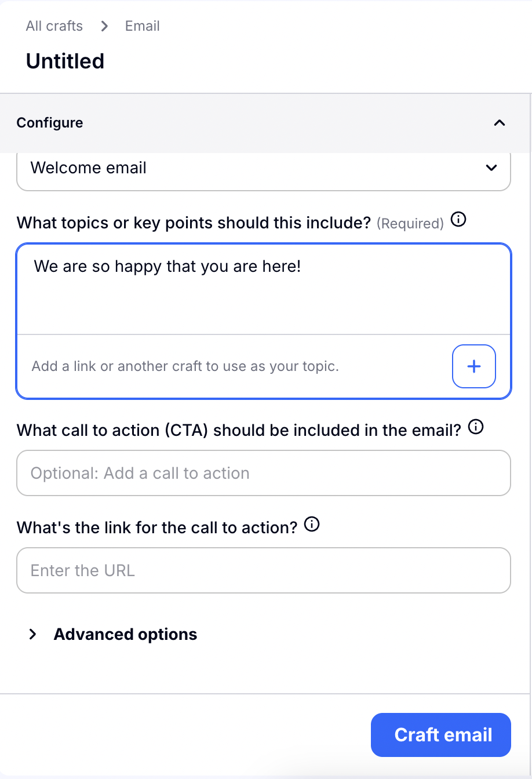532x779 pixels.
Task: Focus the optional call to action input
Action: (x=264, y=473)
